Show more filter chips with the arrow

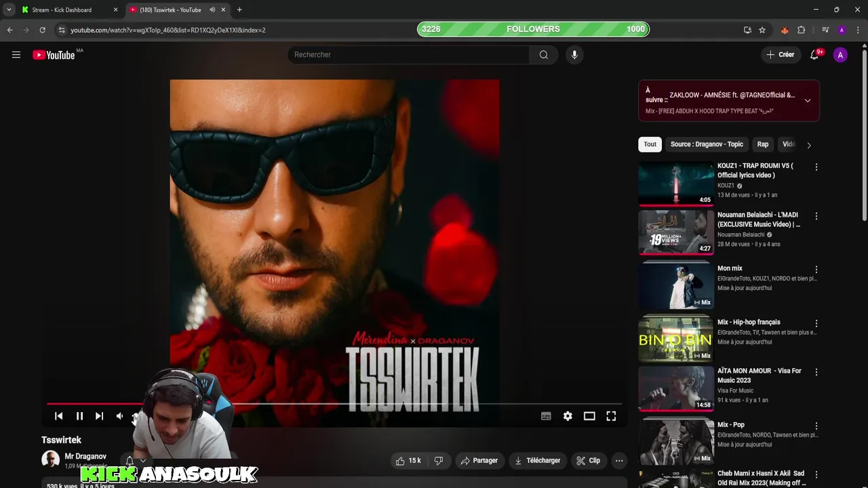point(808,144)
